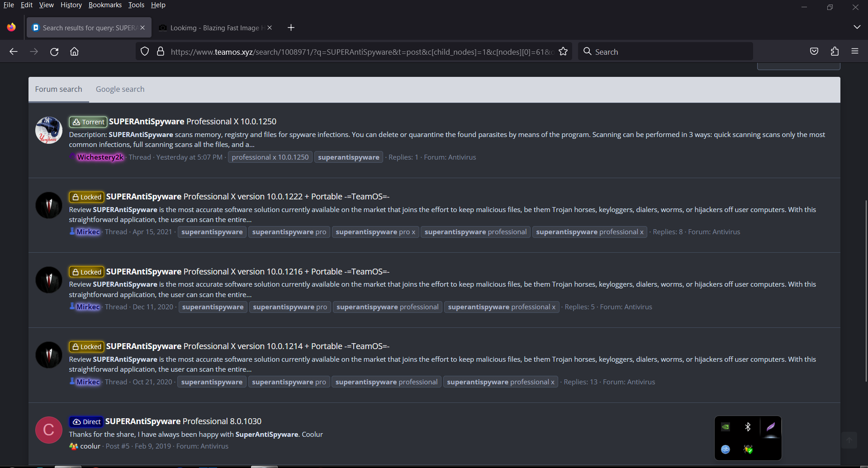Screen dimensions: 868x468
Task: Go to the browser home page
Action: point(75,52)
